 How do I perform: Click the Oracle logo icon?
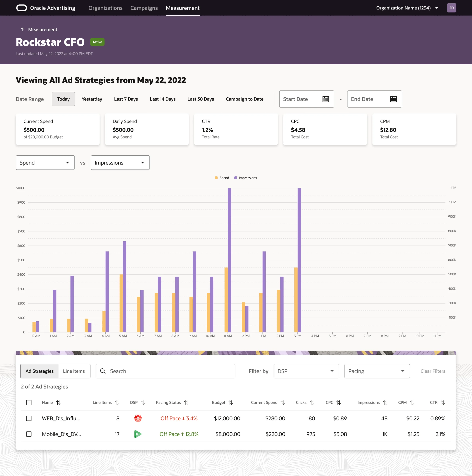click(21, 8)
